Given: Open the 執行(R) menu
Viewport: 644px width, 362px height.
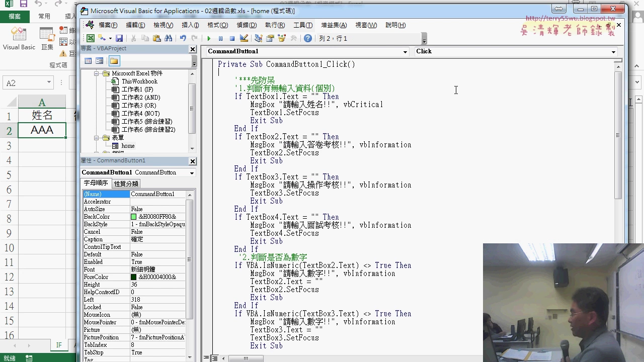Looking at the screenshot, I should [275, 25].
